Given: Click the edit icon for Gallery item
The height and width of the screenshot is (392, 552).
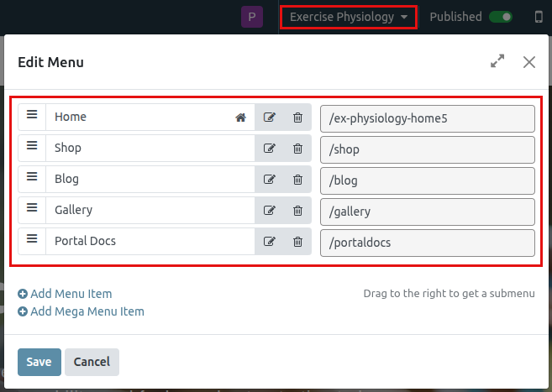Looking at the screenshot, I should 270,211.
